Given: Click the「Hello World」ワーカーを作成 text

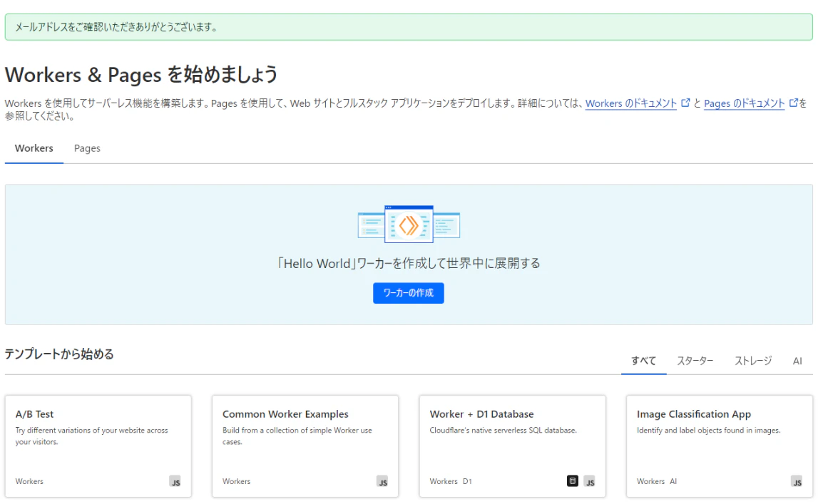Looking at the screenshot, I should click(408, 263).
